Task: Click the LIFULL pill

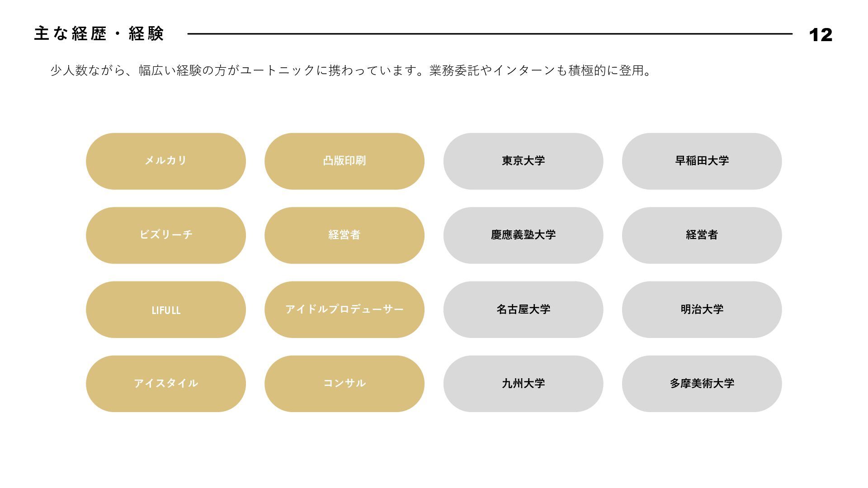Action: point(165,310)
